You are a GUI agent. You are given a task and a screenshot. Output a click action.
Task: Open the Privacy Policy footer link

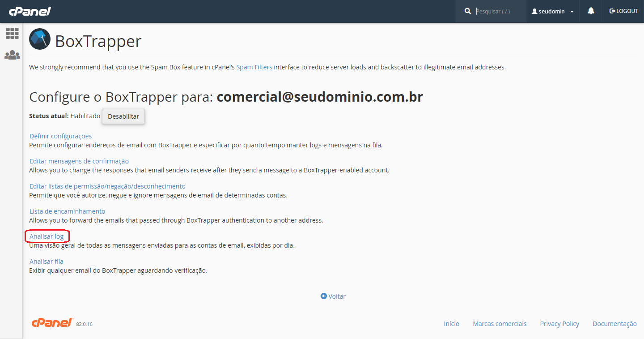coord(559,324)
